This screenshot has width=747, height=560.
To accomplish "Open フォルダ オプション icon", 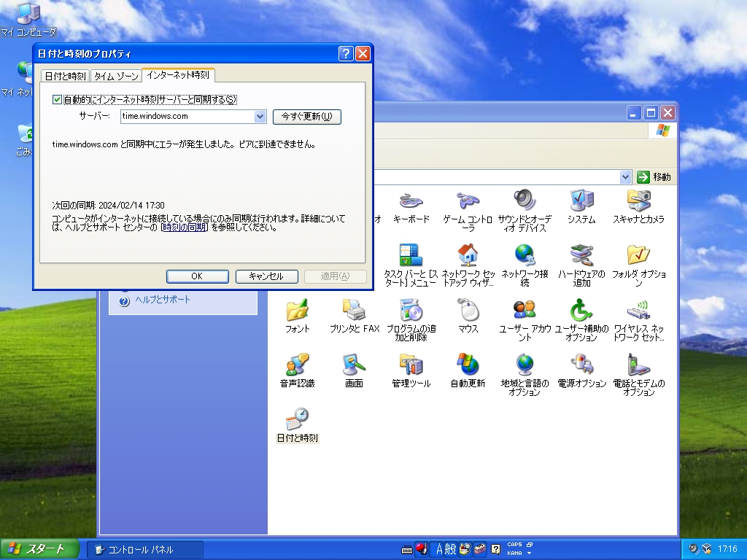I will click(x=638, y=266).
